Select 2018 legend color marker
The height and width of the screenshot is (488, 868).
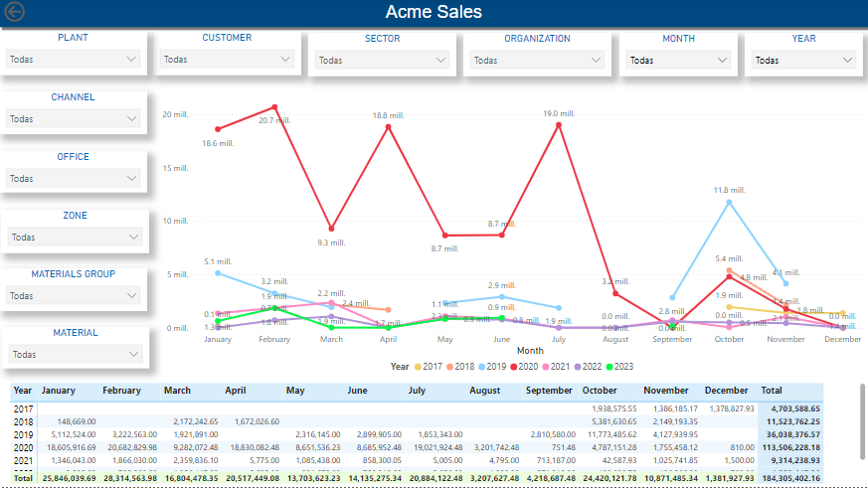point(450,367)
